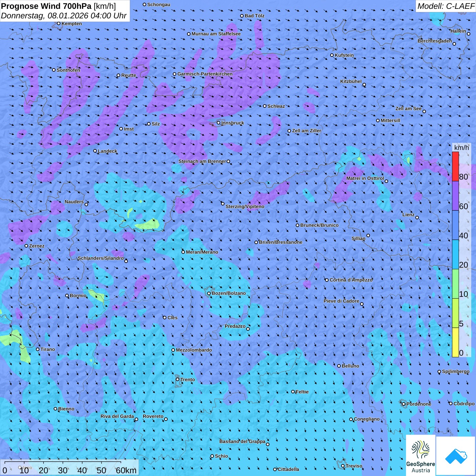This screenshot has width=476, height=476.
Task: Click the Bassano del Grappa label
Action: pos(242,441)
